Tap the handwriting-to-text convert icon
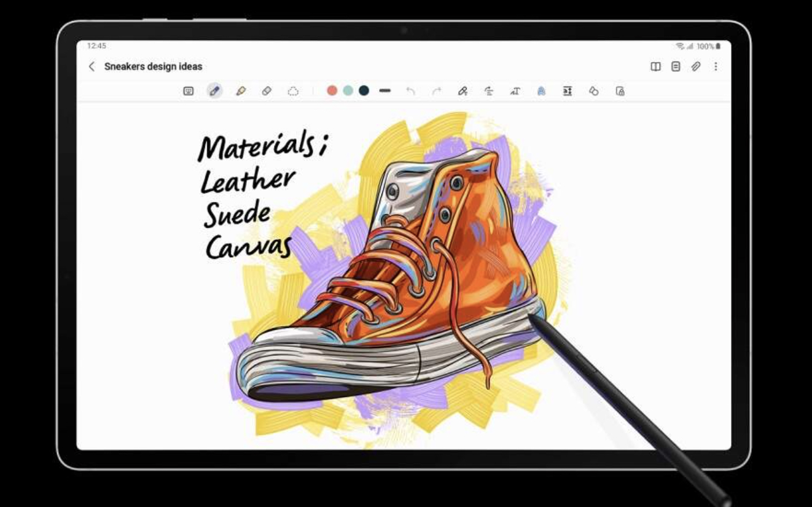The image size is (812, 507). [x=515, y=91]
